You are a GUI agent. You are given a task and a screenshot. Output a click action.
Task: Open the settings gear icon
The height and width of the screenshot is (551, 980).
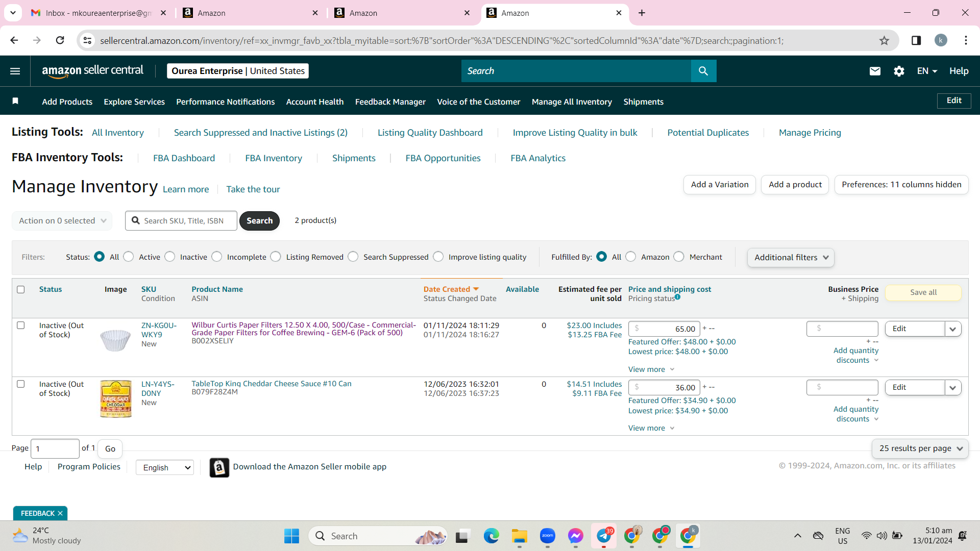[899, 71]
